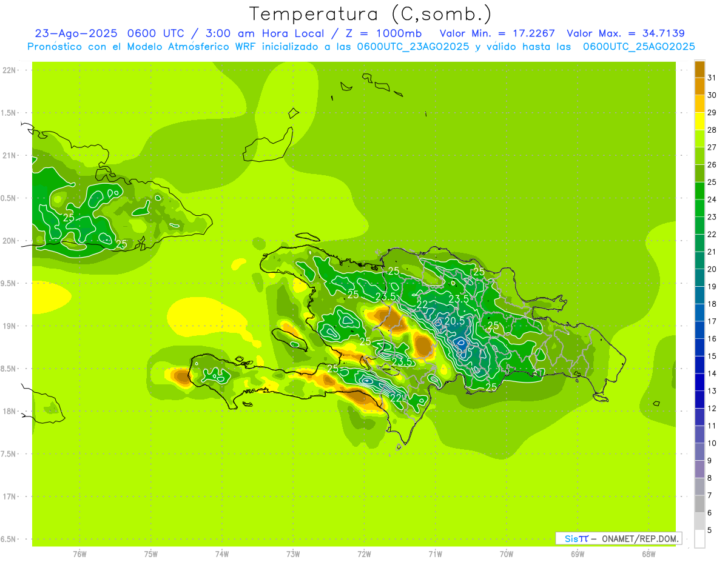Click the '69W' longitude axis label
This screenshot has height=562, width=728.
(578, 554)
